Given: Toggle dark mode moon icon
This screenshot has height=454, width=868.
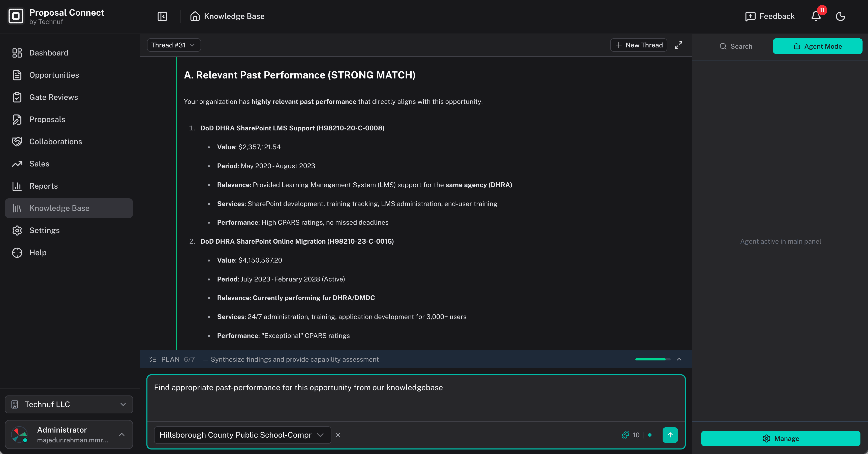Looking at the screenshot, I should click(840, 16).
